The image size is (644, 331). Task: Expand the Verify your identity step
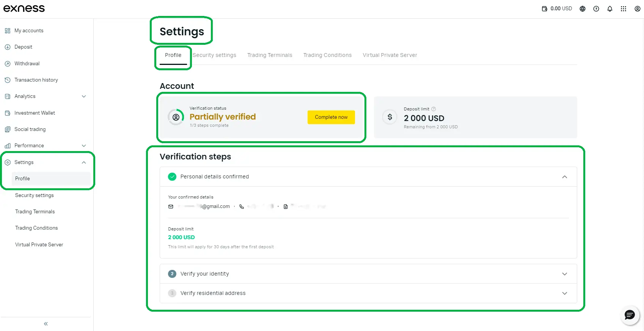coord(564,274)
